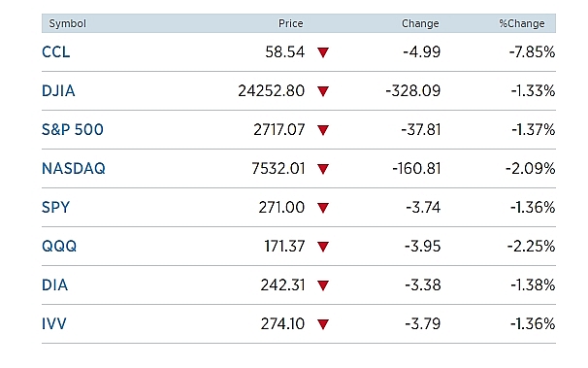
Task: Open the CCL symbol link
Action: 56,52
